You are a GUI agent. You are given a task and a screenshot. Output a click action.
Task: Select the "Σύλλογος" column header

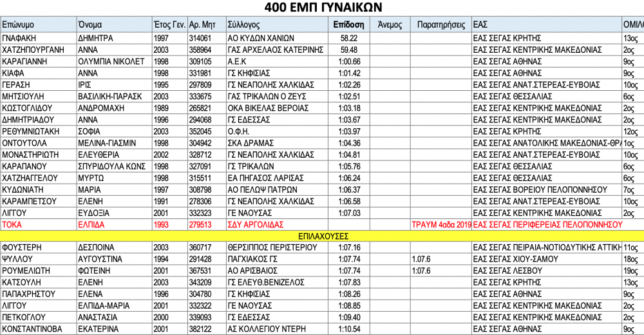[243, 25]
